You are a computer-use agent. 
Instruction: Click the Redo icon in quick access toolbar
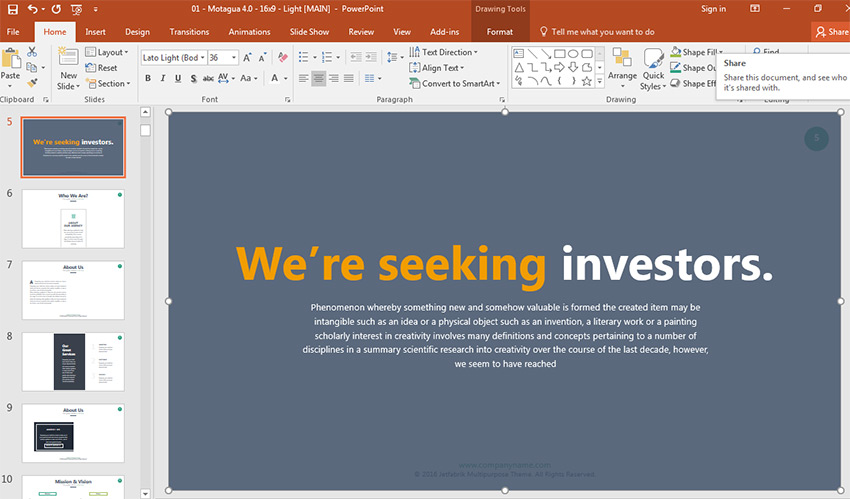coord(56,9)
